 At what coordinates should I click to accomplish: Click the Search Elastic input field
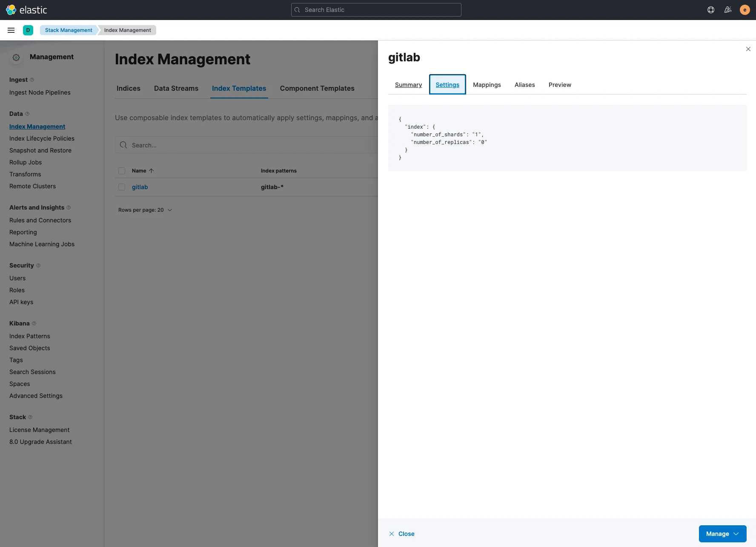click(x=376, y=10)
